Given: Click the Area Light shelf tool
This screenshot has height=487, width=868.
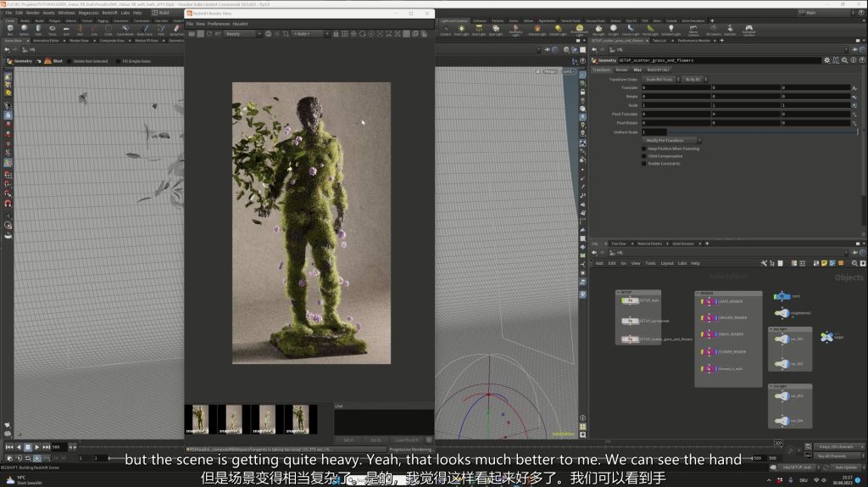Looking at the screenshot, I should [479, 30].
